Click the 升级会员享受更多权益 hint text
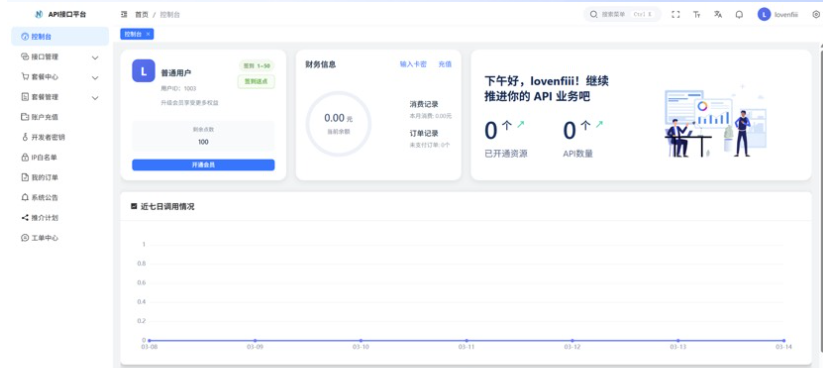This screenshot has width=823, height=368. [190, 103]
